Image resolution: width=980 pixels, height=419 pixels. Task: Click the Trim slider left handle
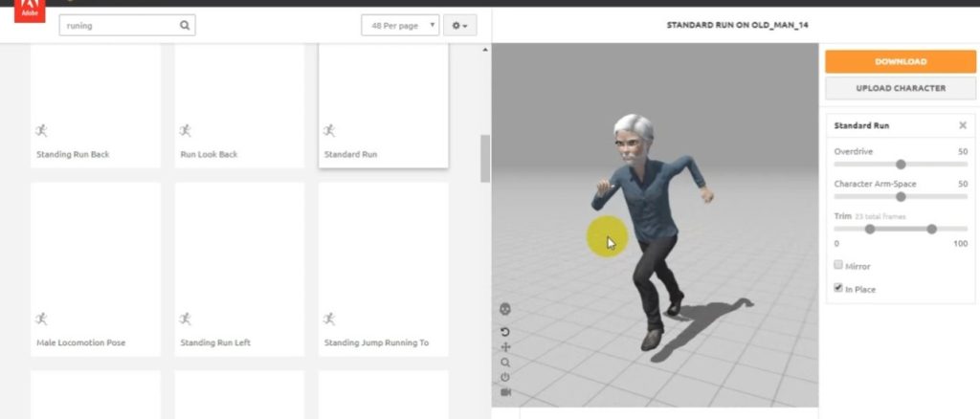point(869,230)
